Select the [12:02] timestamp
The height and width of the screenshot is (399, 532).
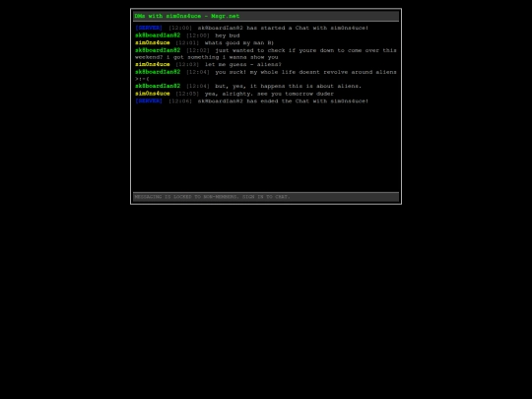pyautogui.click(x=198, y=50)
